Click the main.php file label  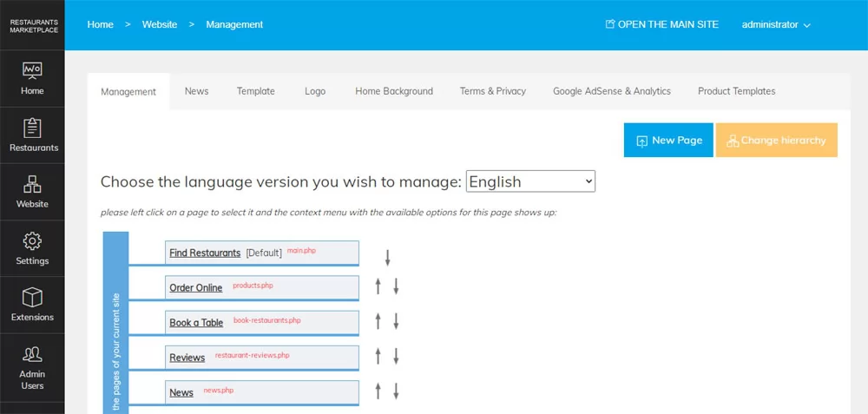pyautogui.click(x=301, y=251)
